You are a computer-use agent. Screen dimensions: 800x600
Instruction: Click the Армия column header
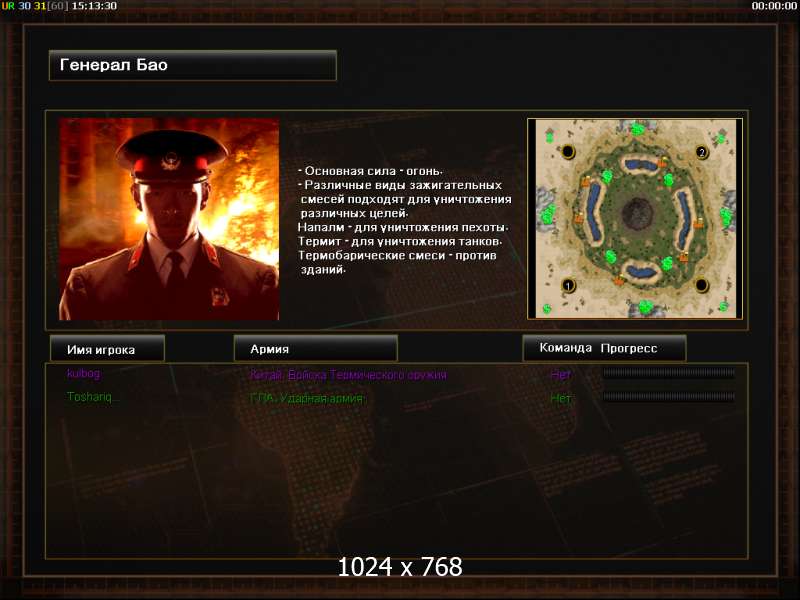coord(315,348)
